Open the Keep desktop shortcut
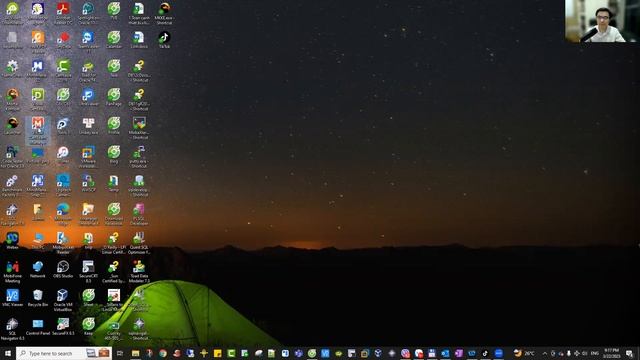This screenshot has height=360, width=640. click(x=88, y=327)
